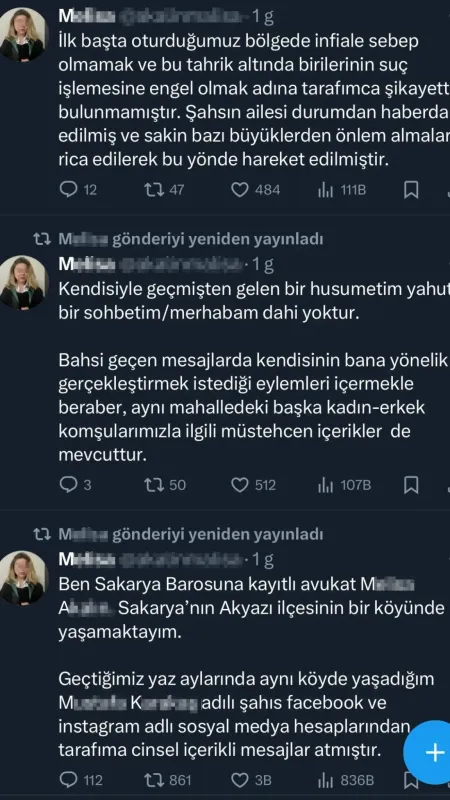Retweet the post with 50 retweets
Viewport: 450px width, 800px height.
click(x=165, y=485)
